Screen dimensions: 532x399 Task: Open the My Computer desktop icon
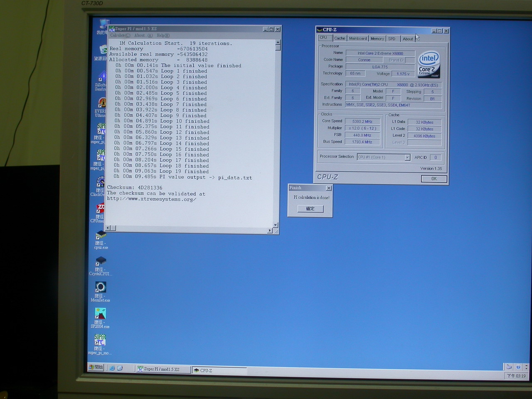[x=103, y=27]
